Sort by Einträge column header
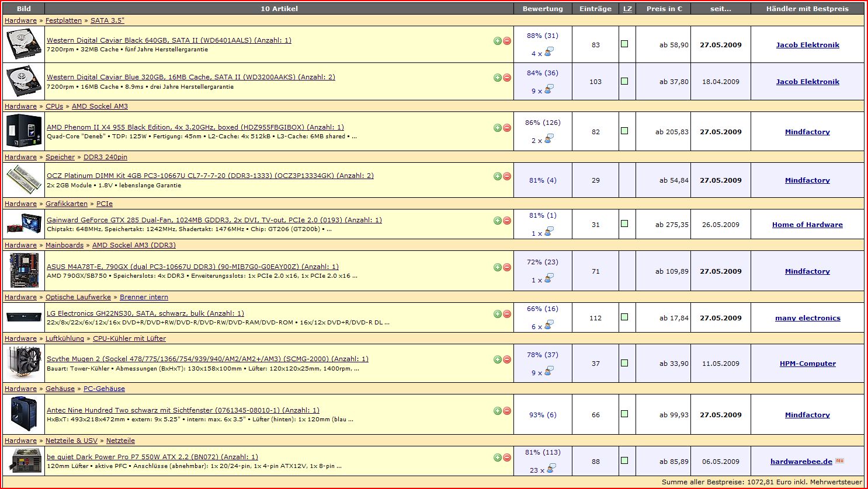The height and width of the screenshot is (489, 868). [595, 9]
